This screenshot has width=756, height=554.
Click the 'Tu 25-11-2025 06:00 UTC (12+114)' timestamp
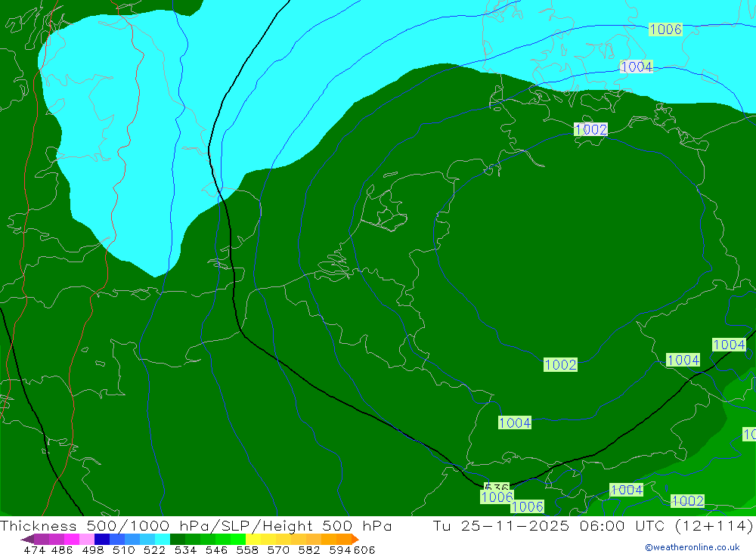[x=593, y=525]
